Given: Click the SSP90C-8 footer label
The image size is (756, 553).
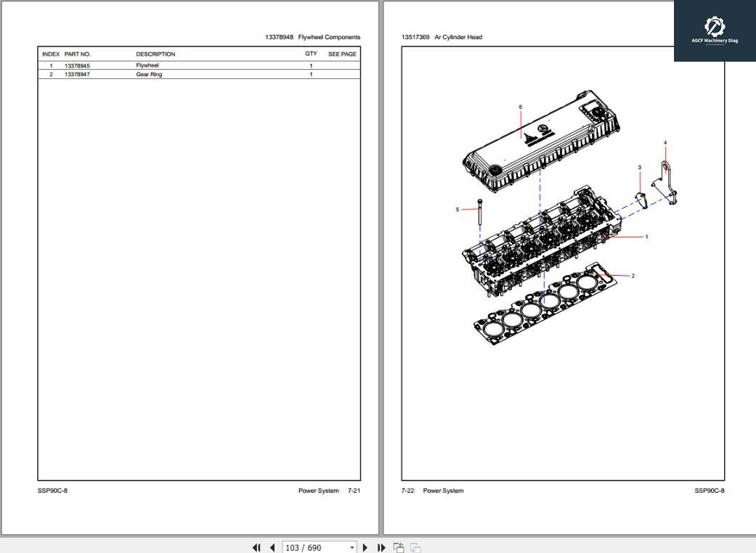Looking at the screenshot, I should pos(52,491).
